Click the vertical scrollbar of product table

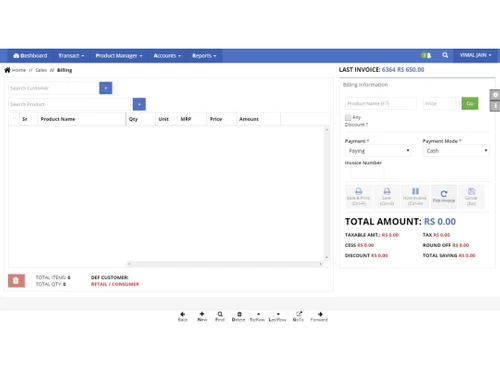(x=327, y=193)
